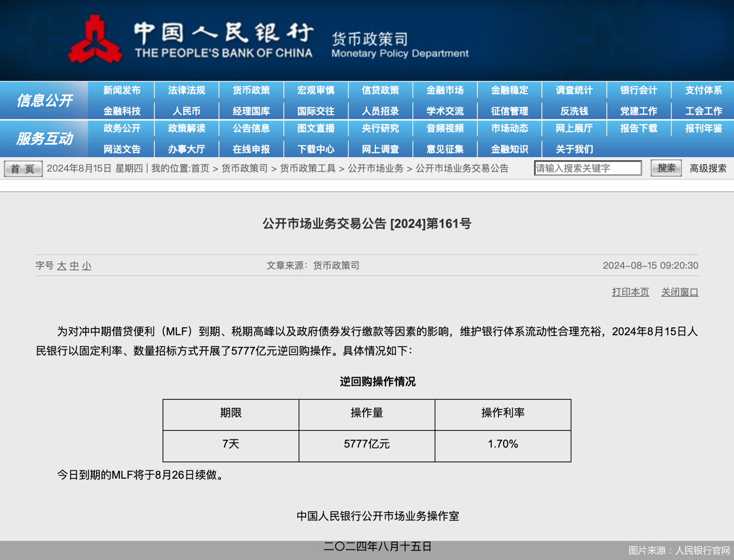Click the 7天 term cell

click(x=231, y=446)
